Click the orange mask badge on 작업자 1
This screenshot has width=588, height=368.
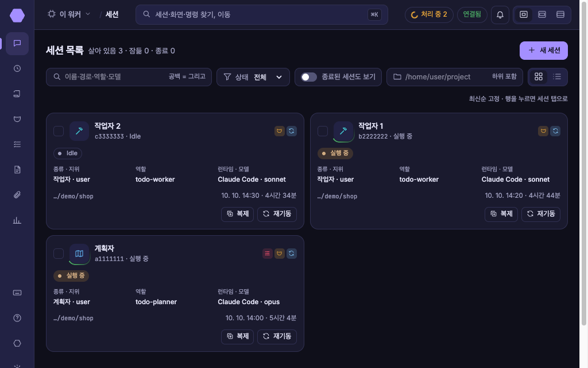tap(543, 131)
